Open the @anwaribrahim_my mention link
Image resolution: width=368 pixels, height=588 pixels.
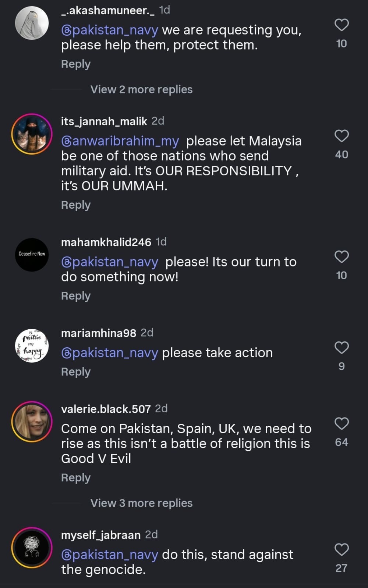pos(120,141)
